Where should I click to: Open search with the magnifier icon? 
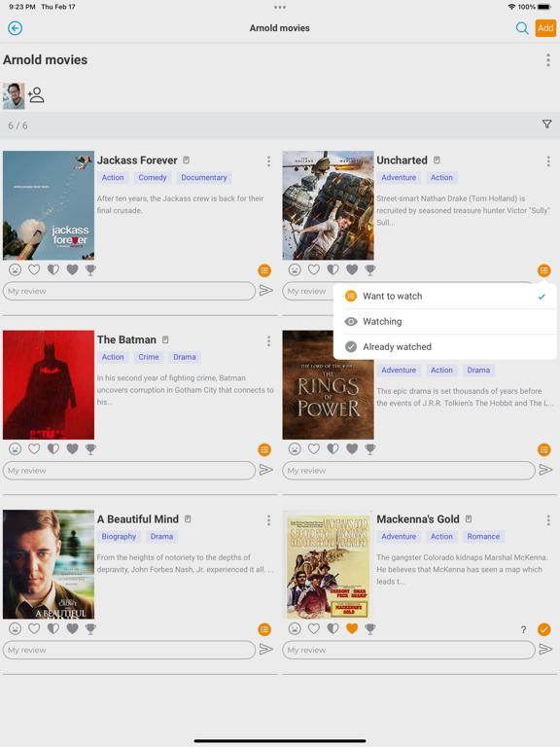coord(522,28)
